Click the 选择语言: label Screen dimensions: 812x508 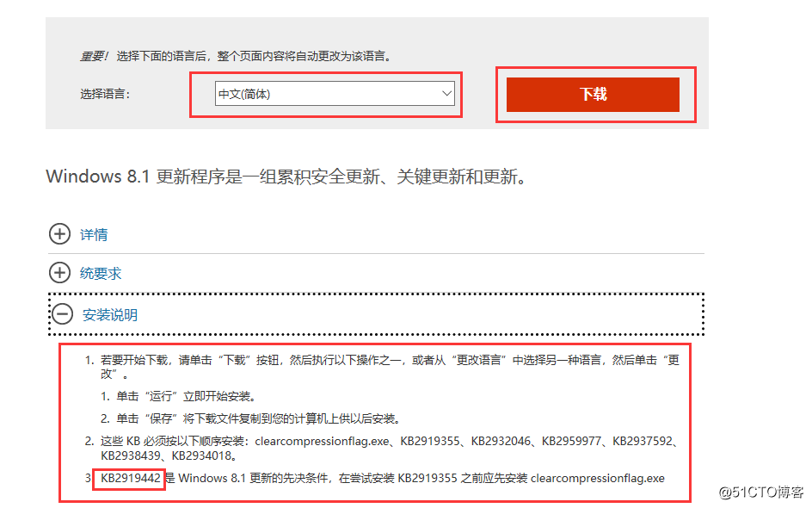coord(105,94)
